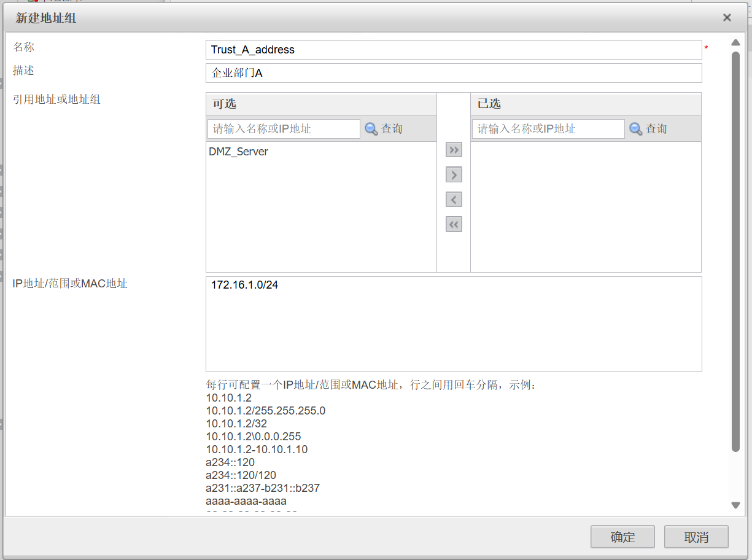Click the example text a234::120/120
Viewport: 752px width, 560px height.
click(x=241, y=475)
